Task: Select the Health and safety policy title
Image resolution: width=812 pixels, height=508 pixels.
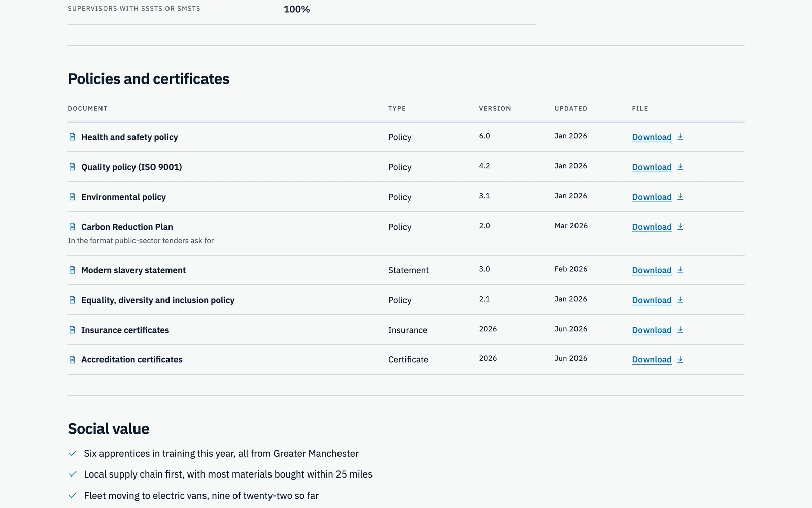Action: pos(129,137)
